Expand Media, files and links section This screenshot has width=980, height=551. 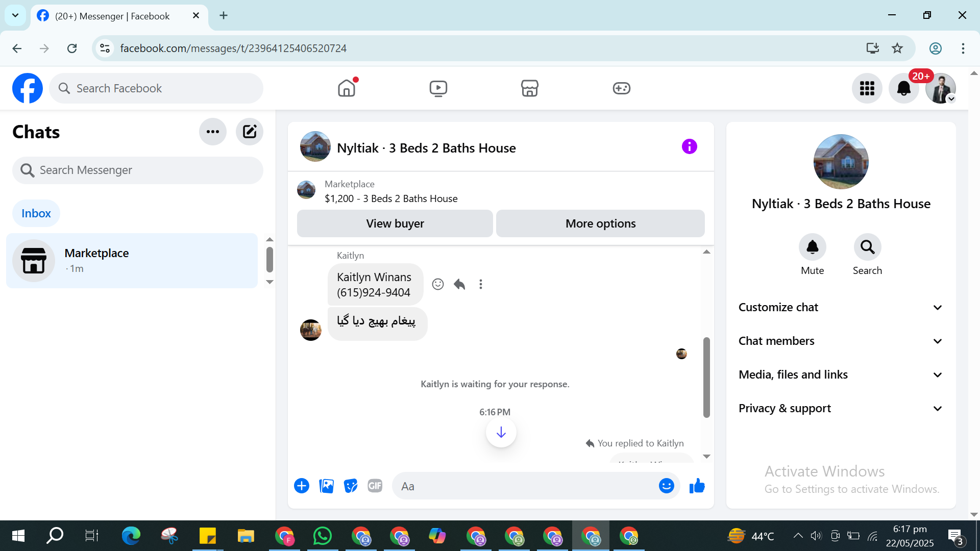tap(841, 375)
